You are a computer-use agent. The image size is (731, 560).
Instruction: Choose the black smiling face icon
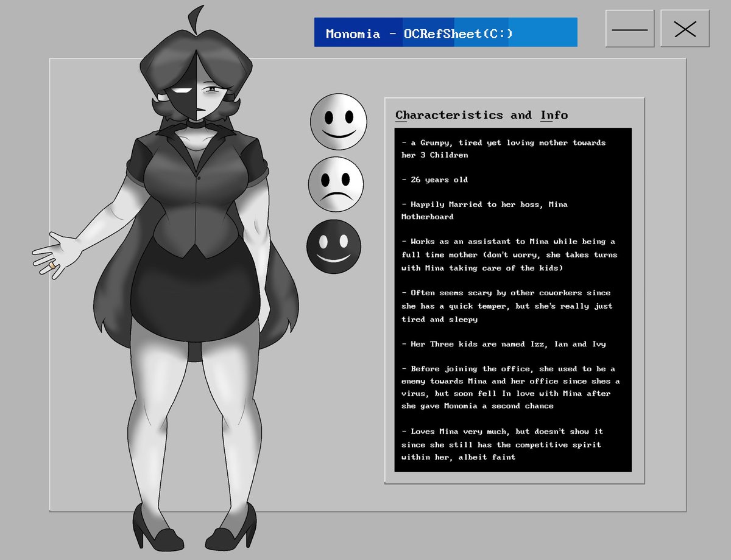(334, 247)
